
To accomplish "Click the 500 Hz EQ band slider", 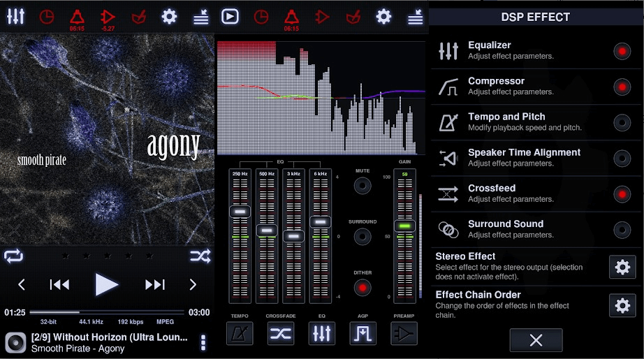I will pyautogui.click(x=267, y=236).
